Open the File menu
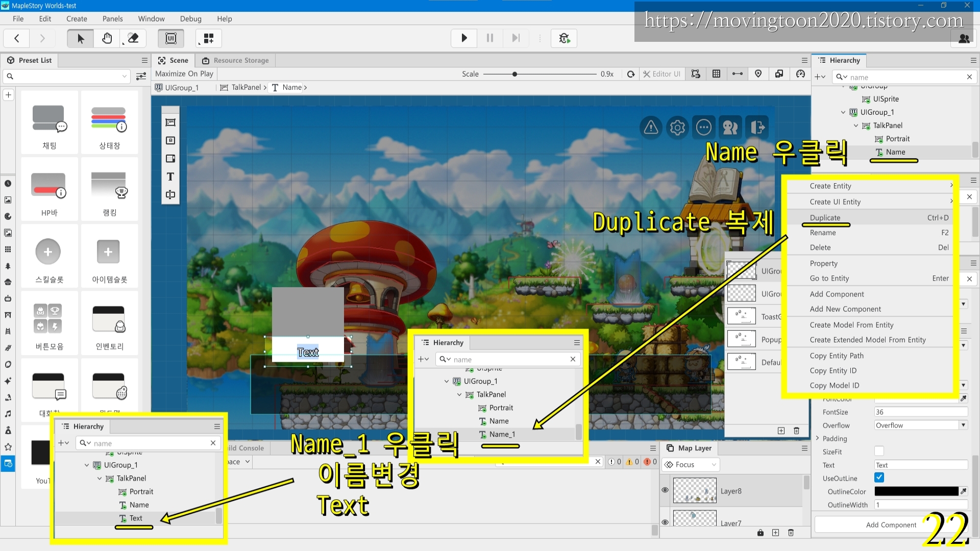Viewport: 980px width, 551px height. coord(18,19)
